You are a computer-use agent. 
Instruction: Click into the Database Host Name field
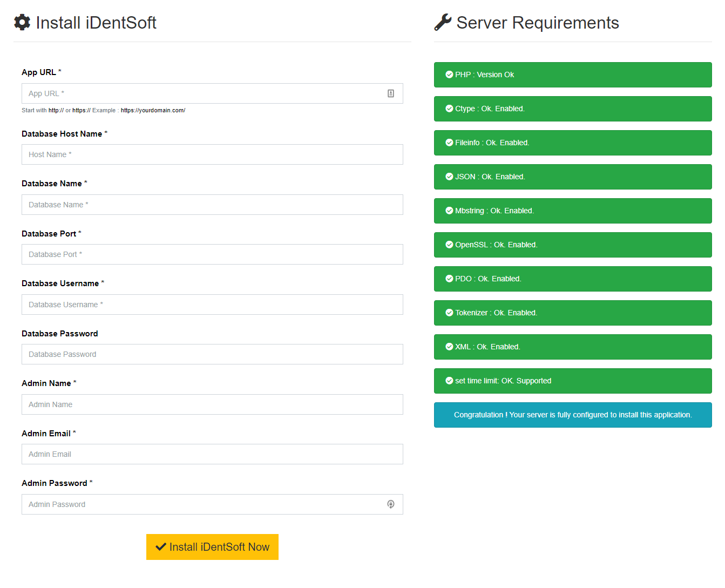[x=212, y=154]
